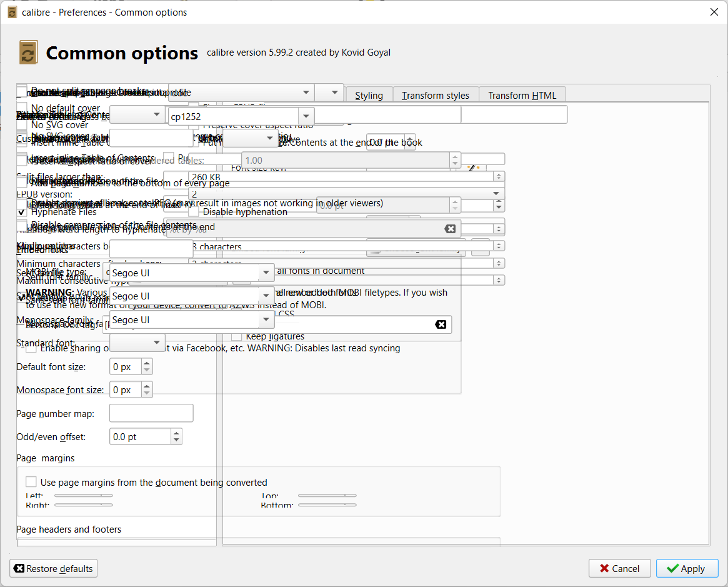Select the Transform HTML tab
The height and width of the screenshot is (587, 728).
522,95
